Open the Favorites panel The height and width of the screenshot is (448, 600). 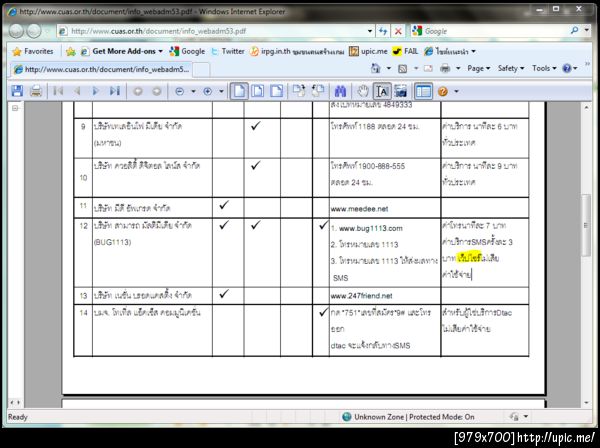click(x=33, y=51)
